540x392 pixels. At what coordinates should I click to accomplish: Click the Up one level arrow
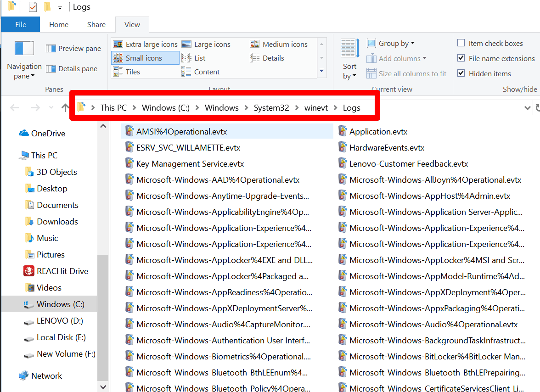[65, 108]
